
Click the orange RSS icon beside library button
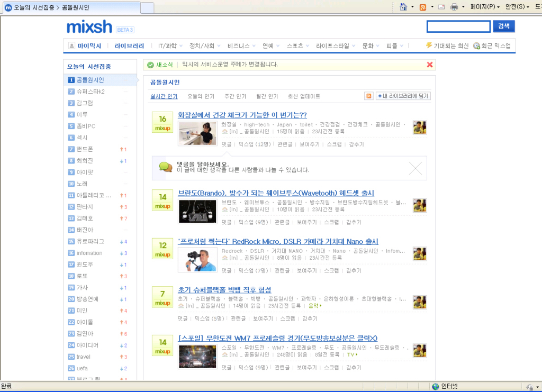(x=369, y=96)
